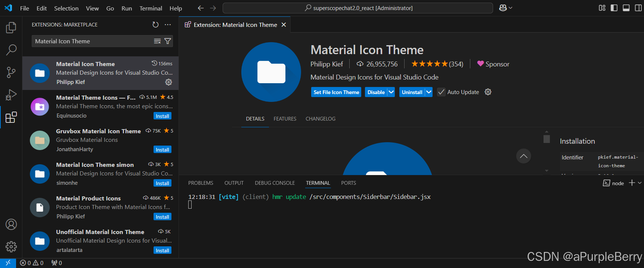Open the File menu
This screenshot has height=268, width=644.
point(25,8)
